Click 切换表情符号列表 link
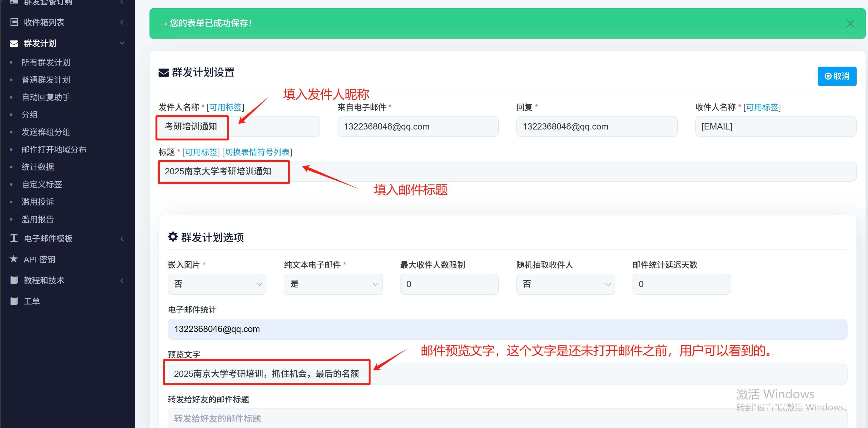868x428 pixels. [x=257, y=152]
